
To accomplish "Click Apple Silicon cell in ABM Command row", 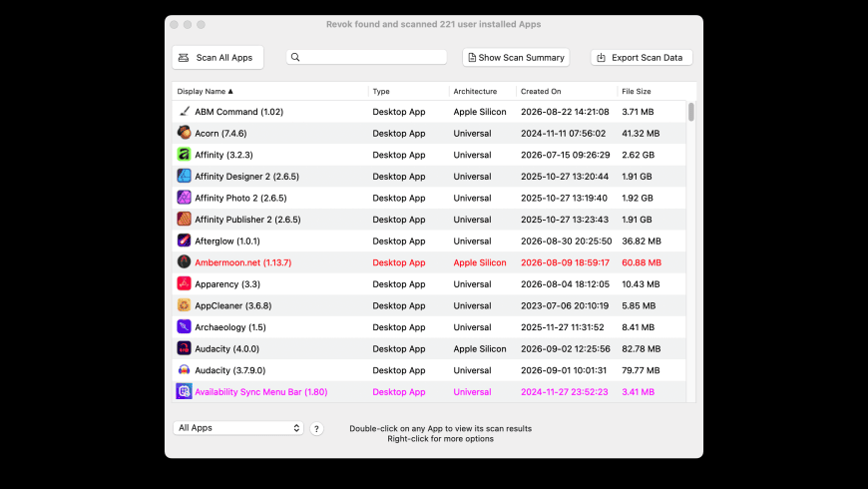I will [x=480, y=112].
